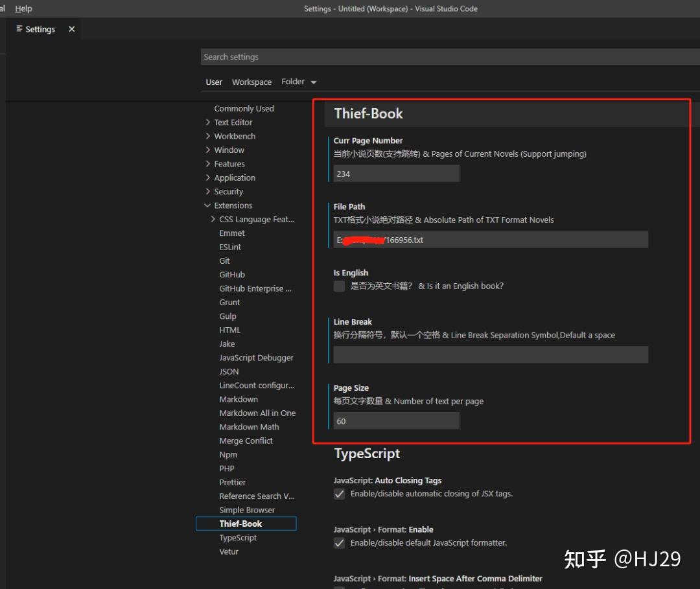Select GitHub extension settings
This screenshot has width=700, height=589.
[232, 275]
